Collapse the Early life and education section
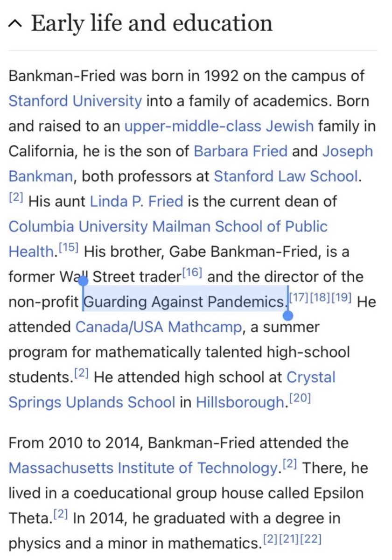 pyautogui.click(x=18, y=23)
